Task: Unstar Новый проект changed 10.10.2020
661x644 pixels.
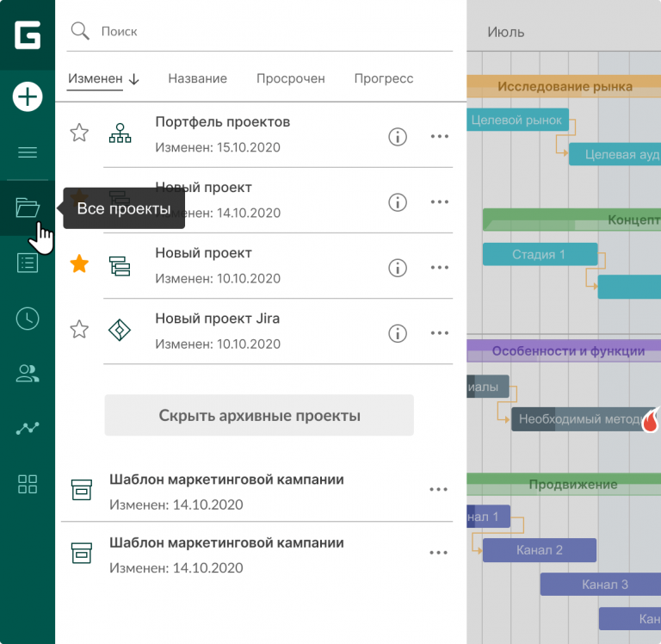Action: pyautogui.click(x=79, y=264)
